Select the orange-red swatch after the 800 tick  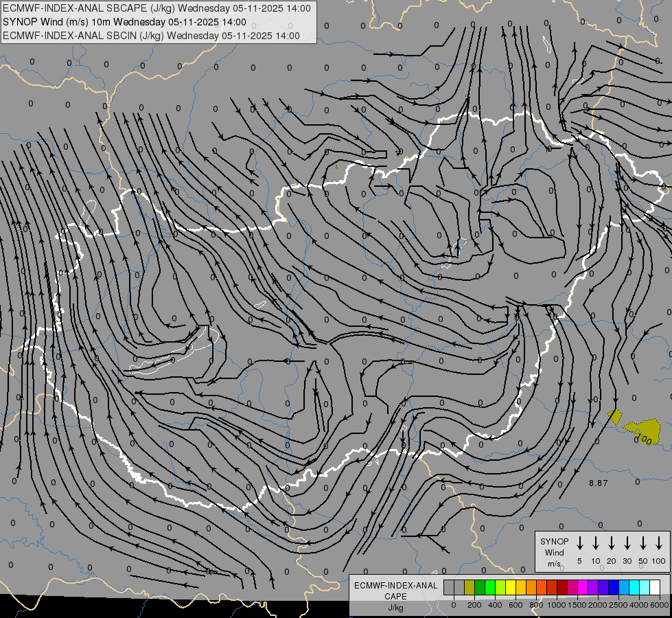pos(542,587)
